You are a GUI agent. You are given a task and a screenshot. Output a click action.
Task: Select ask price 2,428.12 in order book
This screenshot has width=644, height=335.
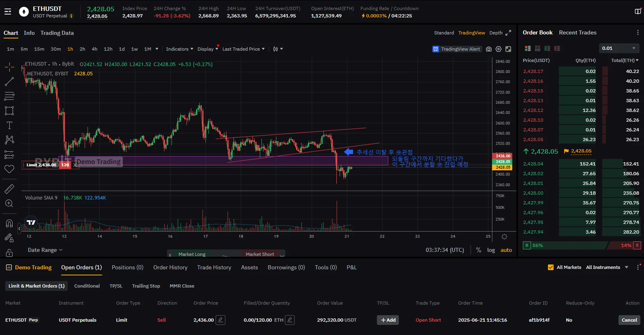[x=533, y=110]
